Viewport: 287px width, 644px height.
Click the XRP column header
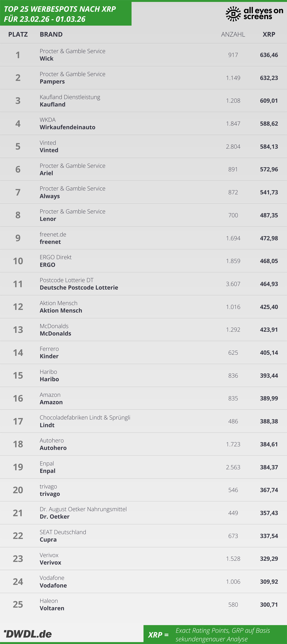pos(269,34)
